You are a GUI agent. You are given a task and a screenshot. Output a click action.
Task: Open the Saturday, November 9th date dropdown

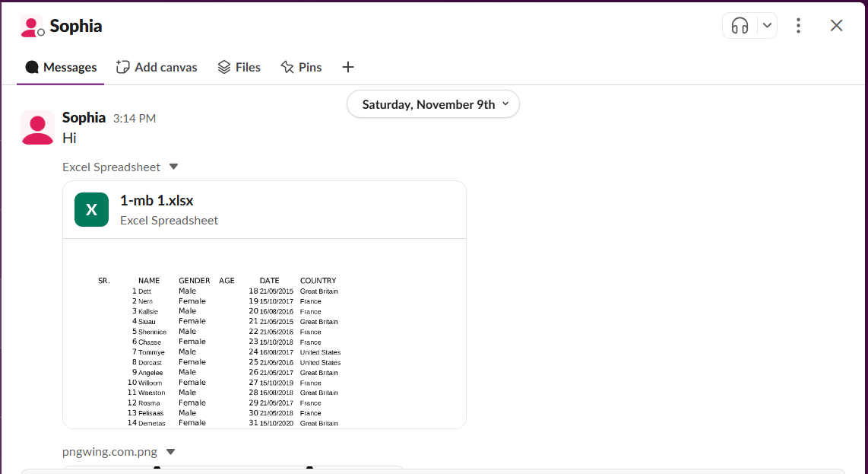tap(433, 104)
